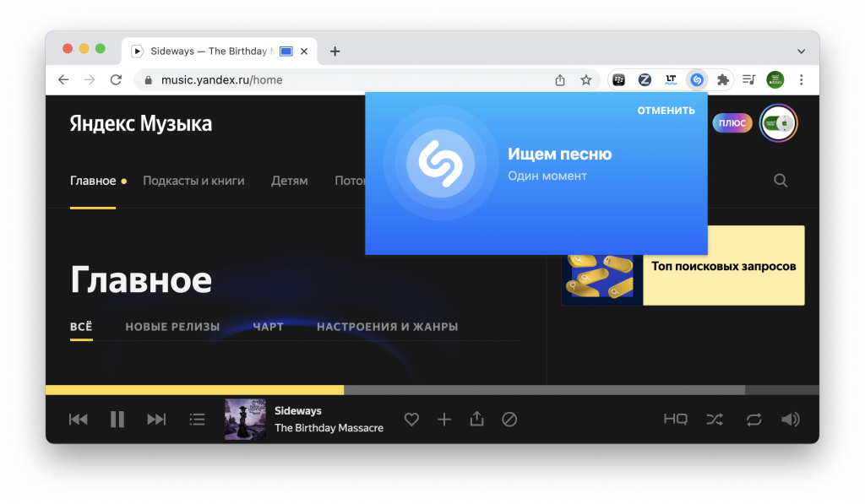The image size is (865, 504).
Task: Share the track from the player bar
Action: (x=476, y=419)
